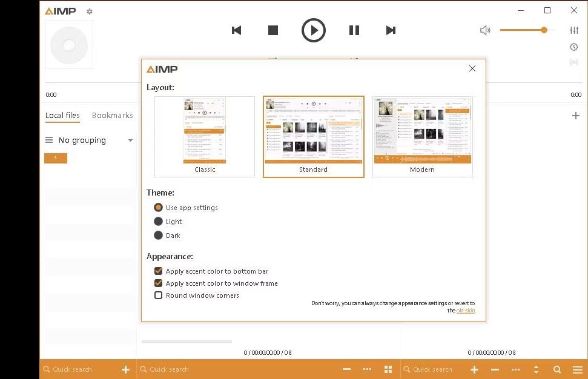This screenshot has height=379, width=588.
Task: Close the AIMP layout dialog
Action: [472, 68]
